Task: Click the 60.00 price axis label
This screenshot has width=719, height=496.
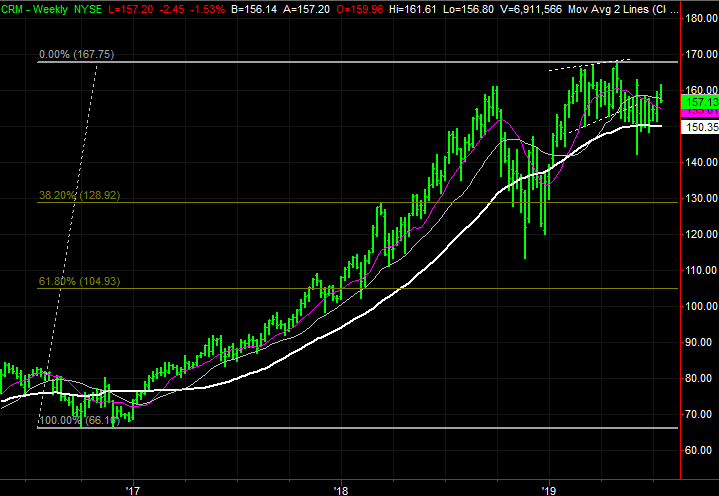Action: 700,451
